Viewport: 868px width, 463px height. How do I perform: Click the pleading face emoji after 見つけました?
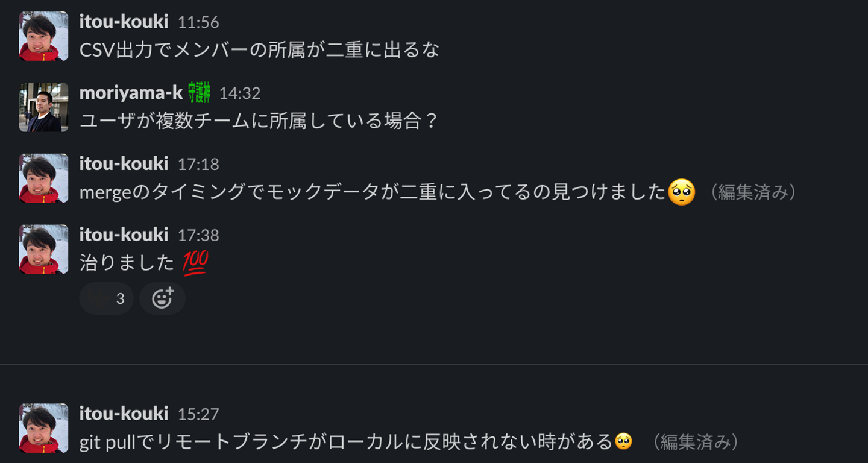682,192
